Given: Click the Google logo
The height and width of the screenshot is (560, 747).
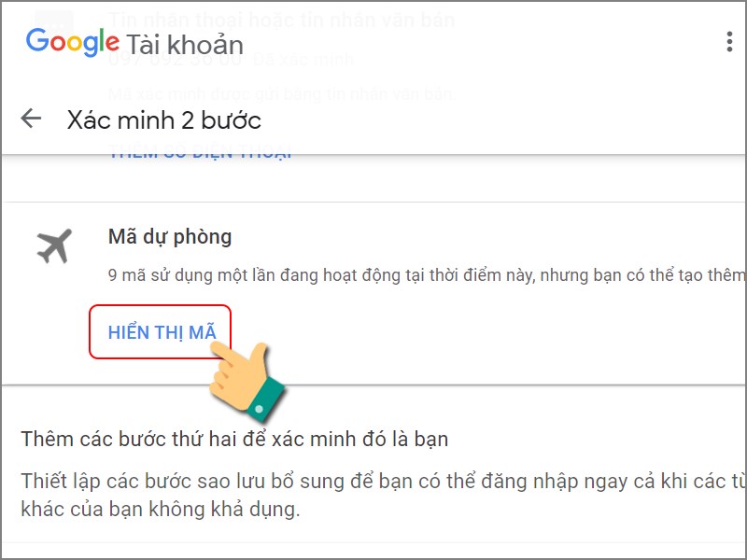Looking at the screenshot, I should tap(73, 42).
